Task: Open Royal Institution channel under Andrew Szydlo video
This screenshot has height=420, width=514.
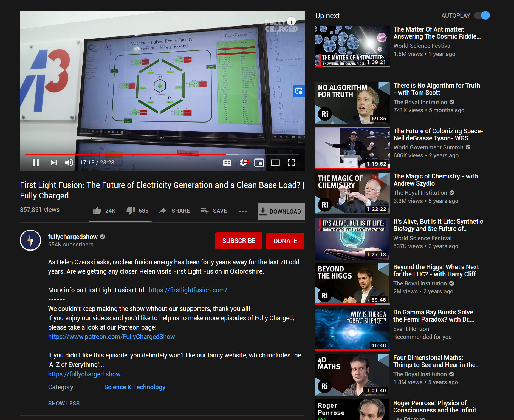Action: coord(420,193)
